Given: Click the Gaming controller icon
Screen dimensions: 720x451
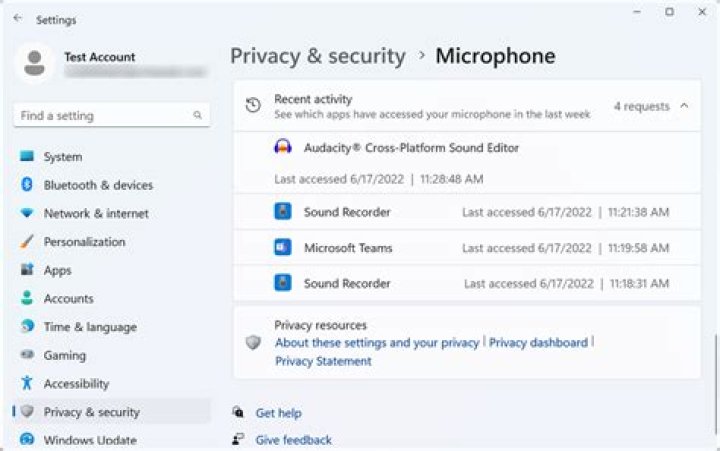Looking at the screenshot, I should pyautogui.click(x=27, y=355).
